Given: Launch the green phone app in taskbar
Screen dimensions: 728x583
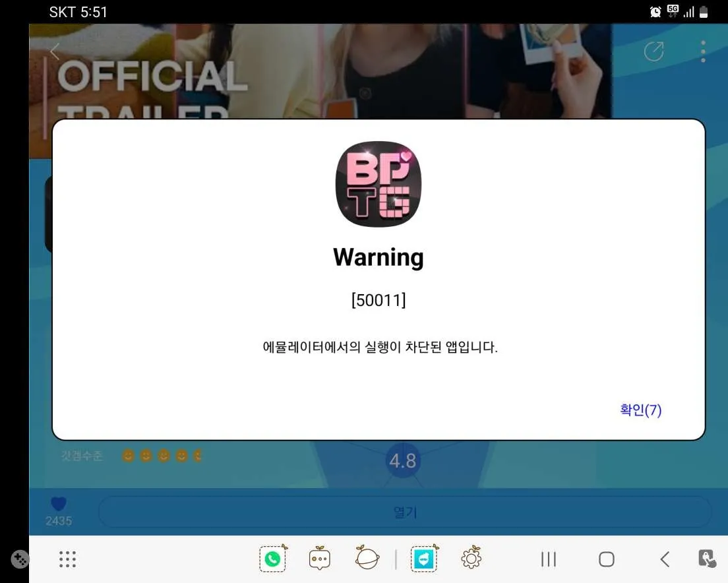Looking at the screenshot, I should (273, 559).
